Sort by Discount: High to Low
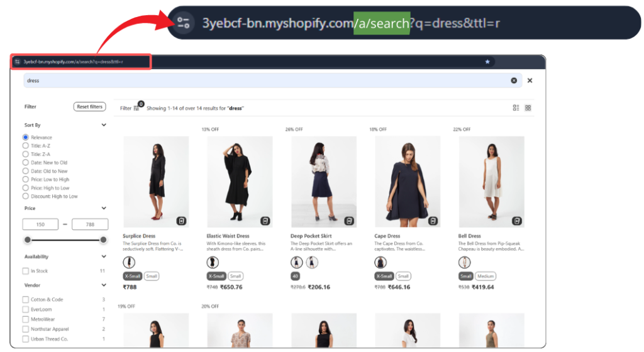The image size is (644, 352). (25, 196)
